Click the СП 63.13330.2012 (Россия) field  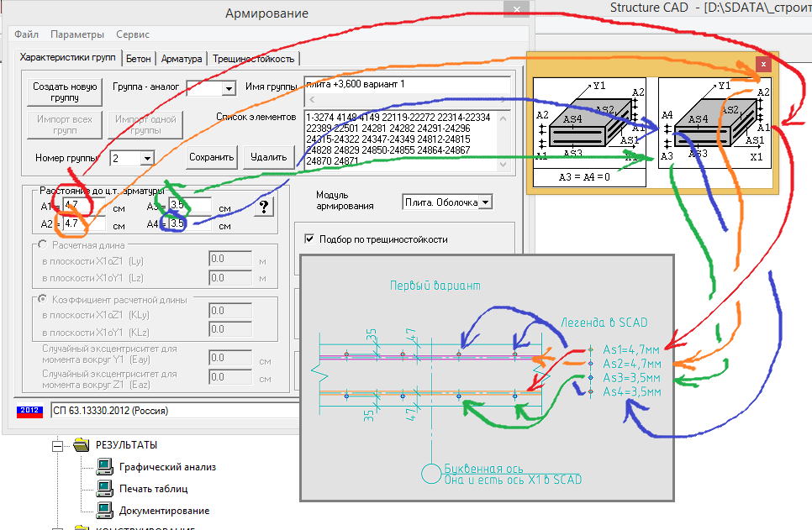(175, 411)
